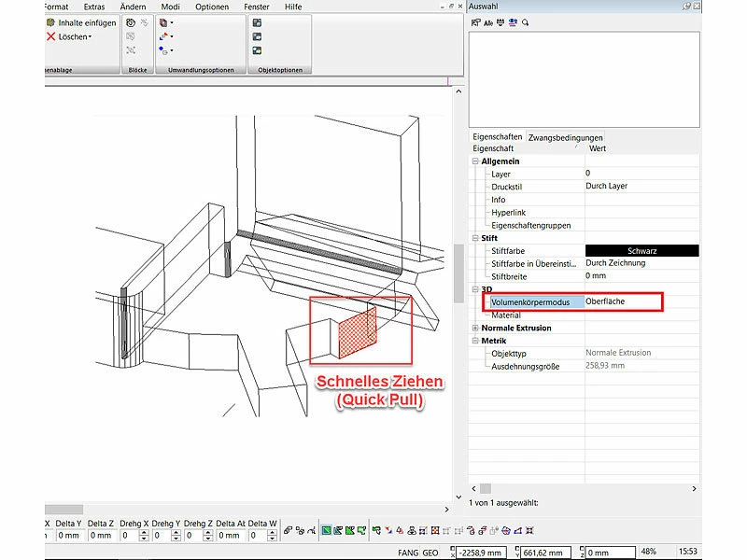This screenshot has width=747, height=560.
Task: Click the Hyperlink property row
Action: (x=508, y=213)
